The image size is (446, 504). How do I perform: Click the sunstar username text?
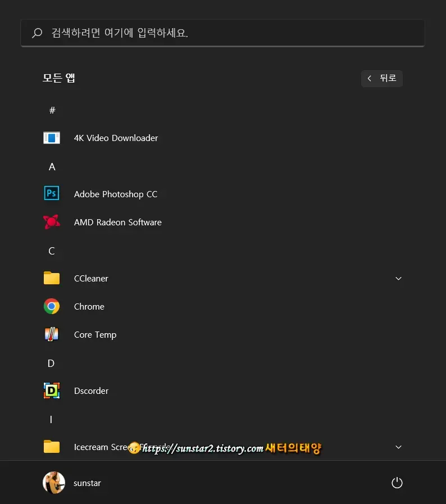pyautogui.click(x=87, y=483)
